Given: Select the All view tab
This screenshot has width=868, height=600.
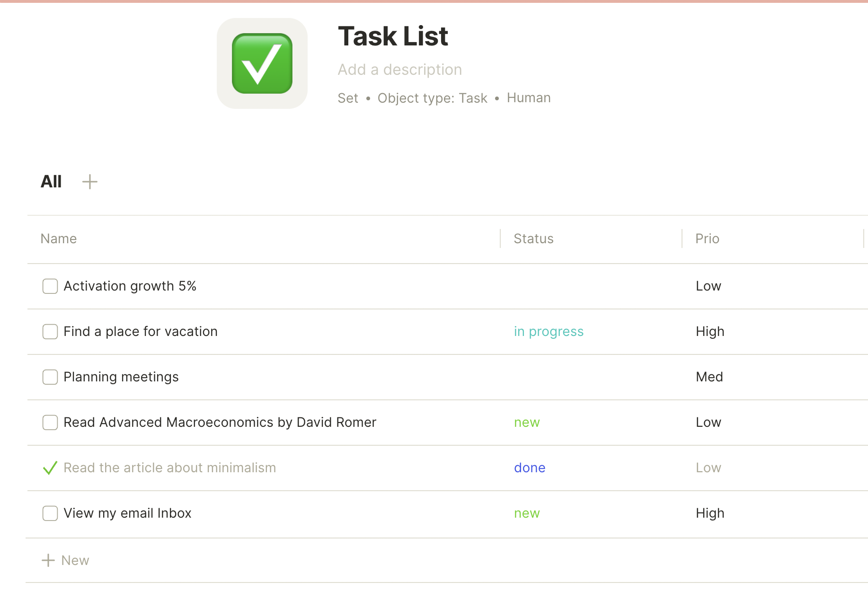Looking at the screenshot, I should (x=51, y=182).
